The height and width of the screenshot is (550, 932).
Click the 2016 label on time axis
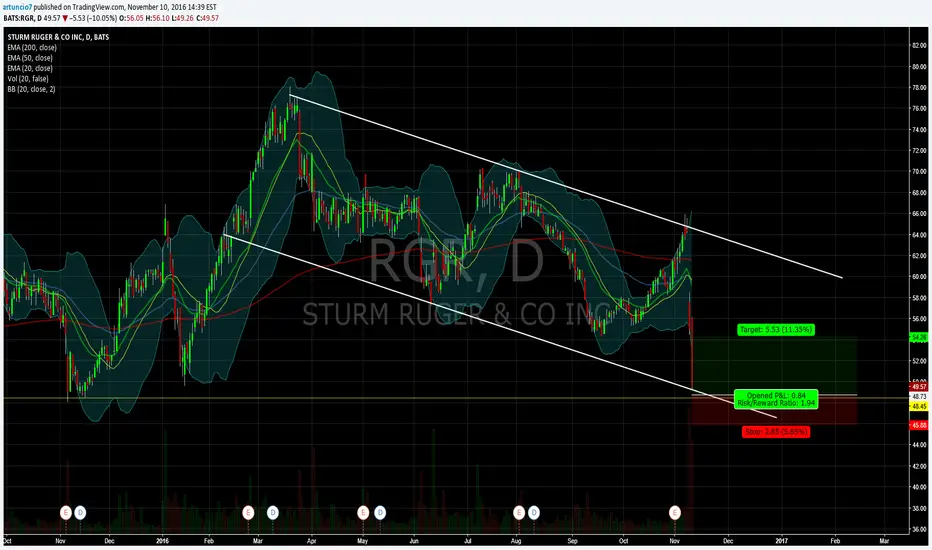[x=162, y=540]
